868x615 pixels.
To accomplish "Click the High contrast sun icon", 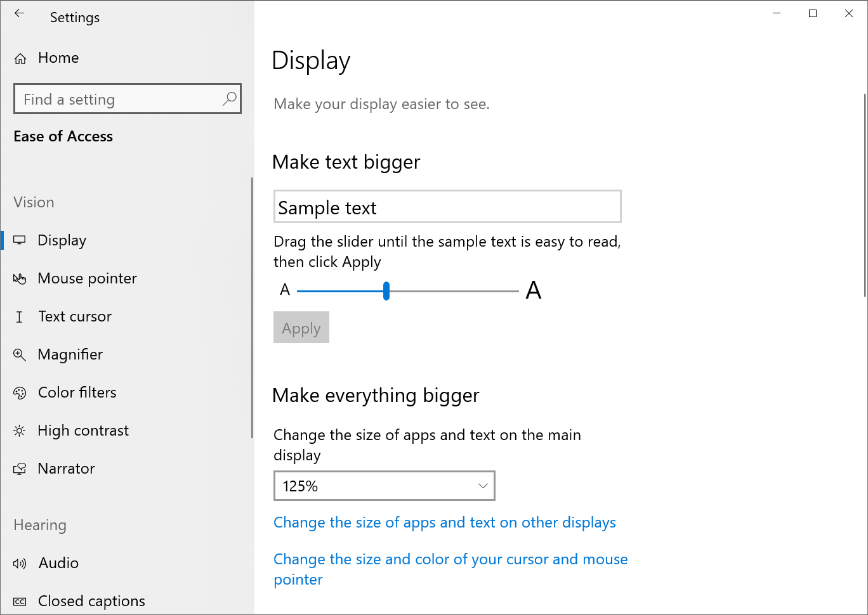I will point(20,431).
